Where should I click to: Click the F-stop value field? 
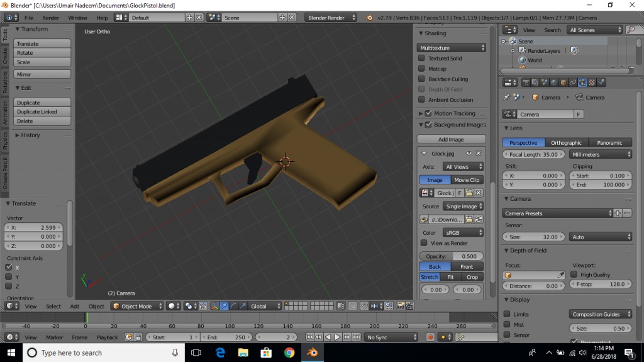(x=601, y=284)
